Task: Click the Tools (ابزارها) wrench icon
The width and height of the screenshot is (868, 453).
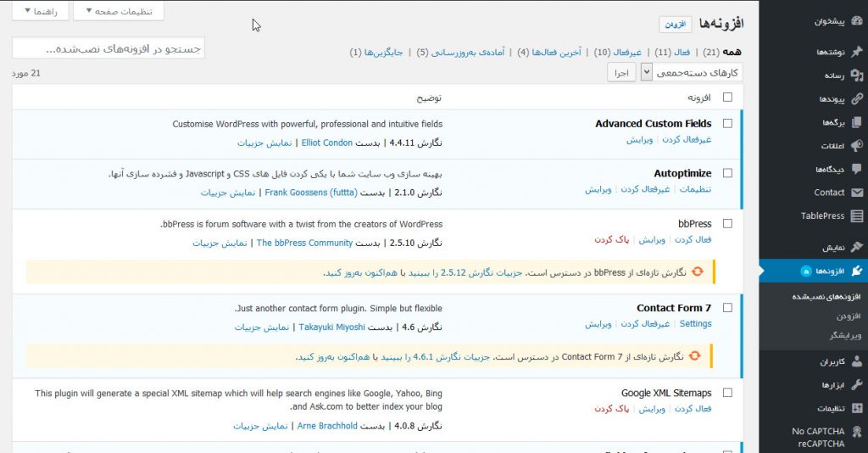Action: tap(856, 384)
